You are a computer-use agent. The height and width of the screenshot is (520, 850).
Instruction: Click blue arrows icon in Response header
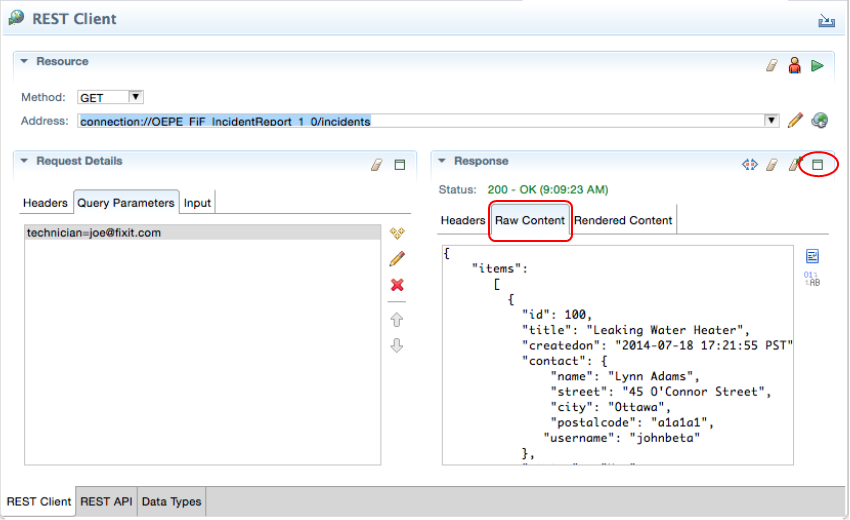(750, 164)
